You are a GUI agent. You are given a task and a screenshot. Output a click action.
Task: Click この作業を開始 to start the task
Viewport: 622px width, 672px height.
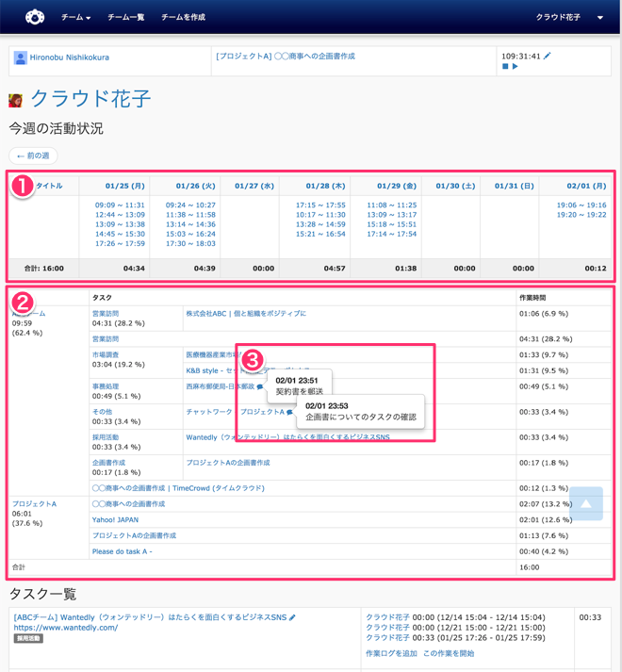449,653
